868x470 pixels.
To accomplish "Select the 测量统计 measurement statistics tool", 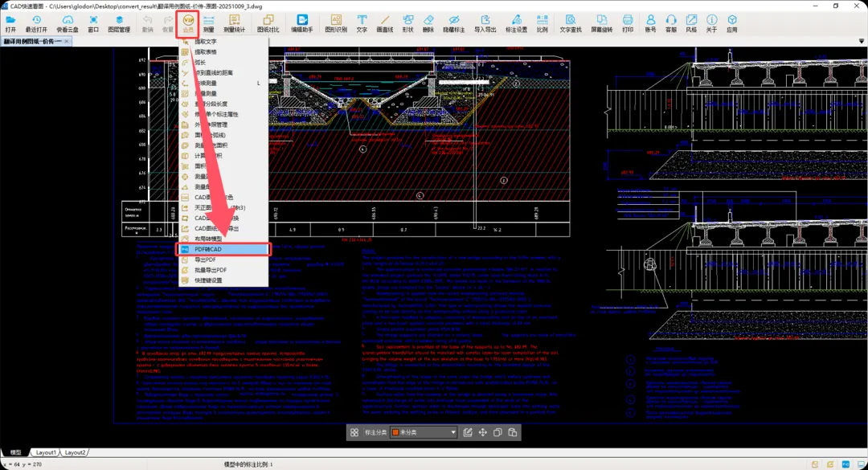I will (x=235, y=22).
